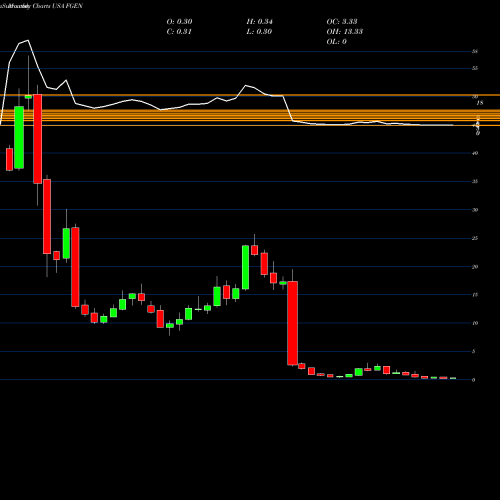The width and height of the screenshot is (500, 500).
Task: Click the 10 price axis label
Action: [x=475, y=323]
